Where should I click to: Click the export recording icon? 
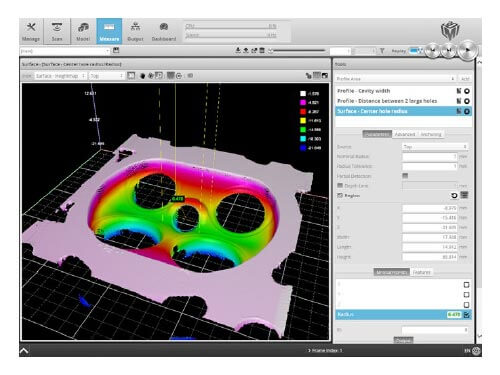coord(254,50)
